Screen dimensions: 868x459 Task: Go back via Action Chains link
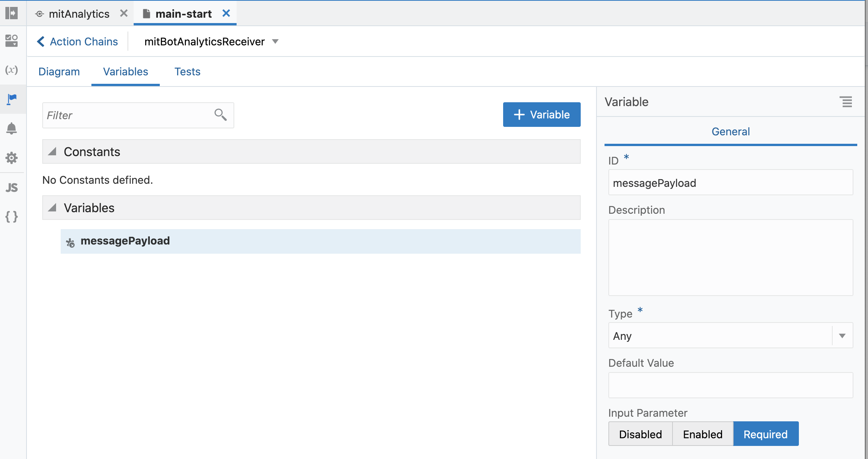coord(78,42)
